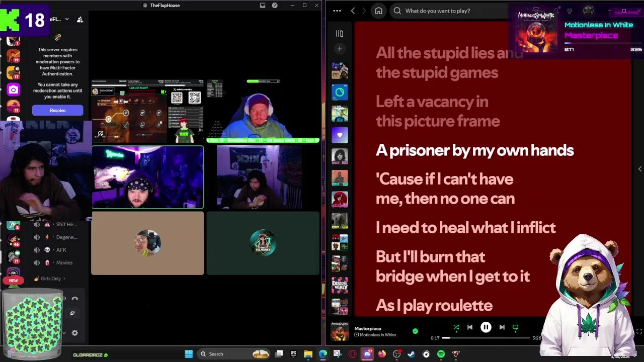Pause the Masterpiece track
644x362 pixels.
point(486,327)
